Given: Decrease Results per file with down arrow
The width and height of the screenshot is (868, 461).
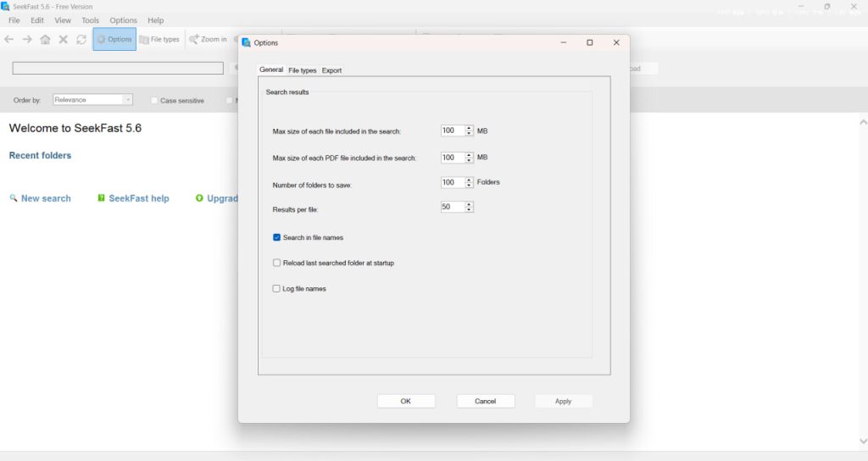Looking at the screenshot, I should [x=469, y=210].
